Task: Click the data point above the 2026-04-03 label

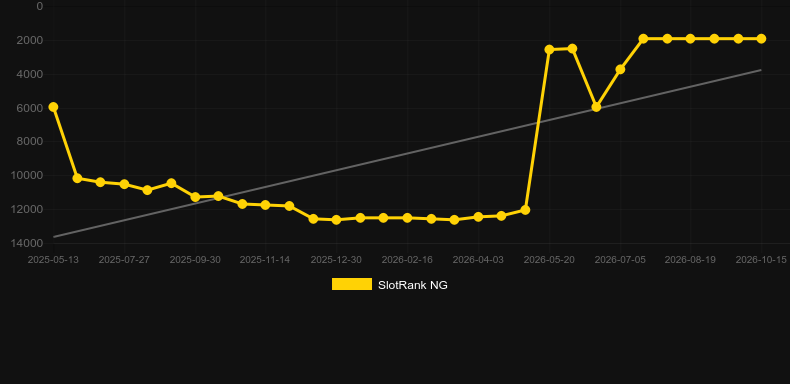Action: (478, 217)
